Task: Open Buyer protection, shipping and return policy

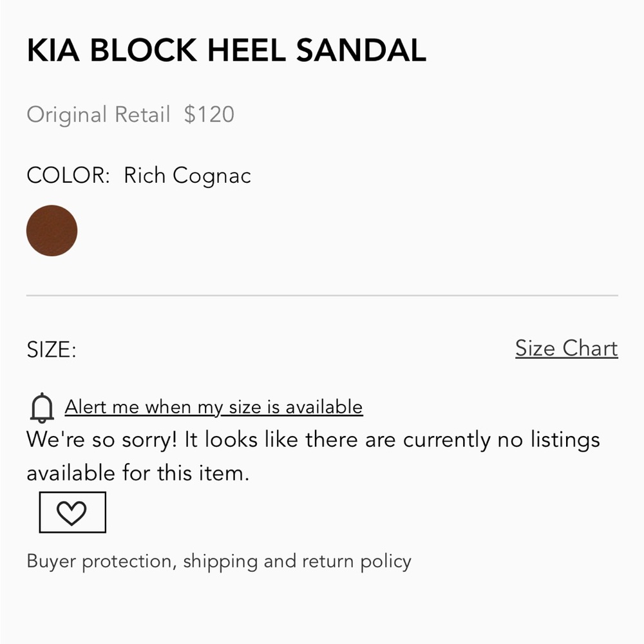Action: pyautogui.click(x=219, y=562)
